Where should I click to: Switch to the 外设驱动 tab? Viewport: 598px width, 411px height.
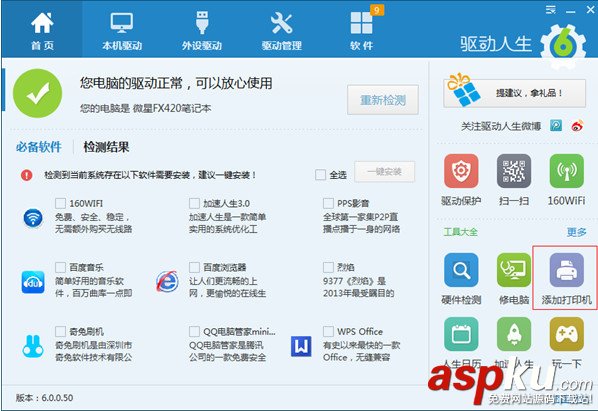(202, 31)
